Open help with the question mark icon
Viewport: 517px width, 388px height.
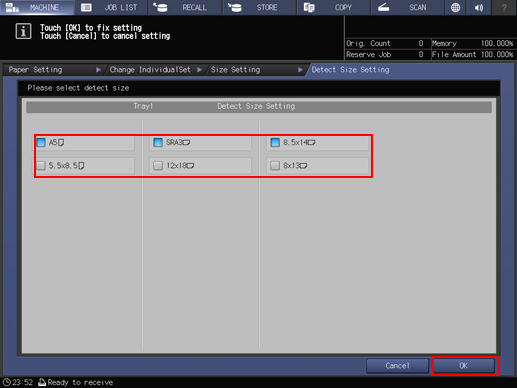504,7
